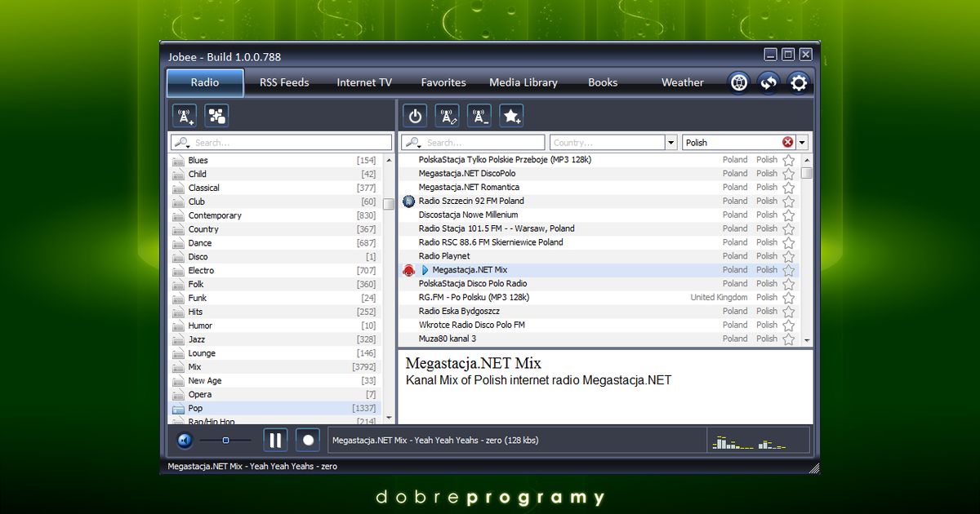Click the audio spectrum visualizer display
Image resolution: width=980 pixels, height=514 pixels.
(x=758, y=441)
